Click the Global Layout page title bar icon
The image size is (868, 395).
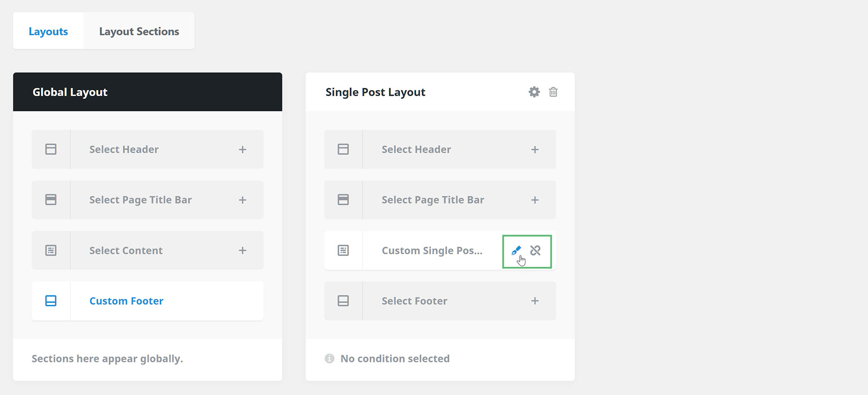point(51,200)
